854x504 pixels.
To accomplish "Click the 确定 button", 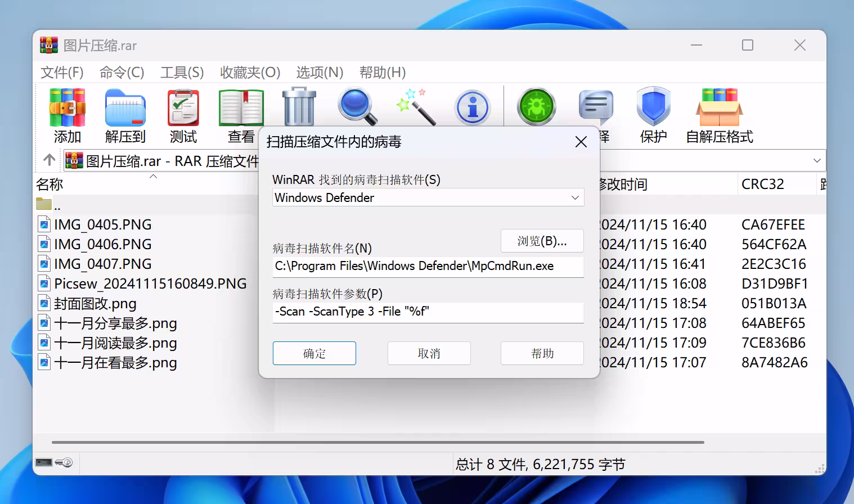I will (x=314, y=353).
